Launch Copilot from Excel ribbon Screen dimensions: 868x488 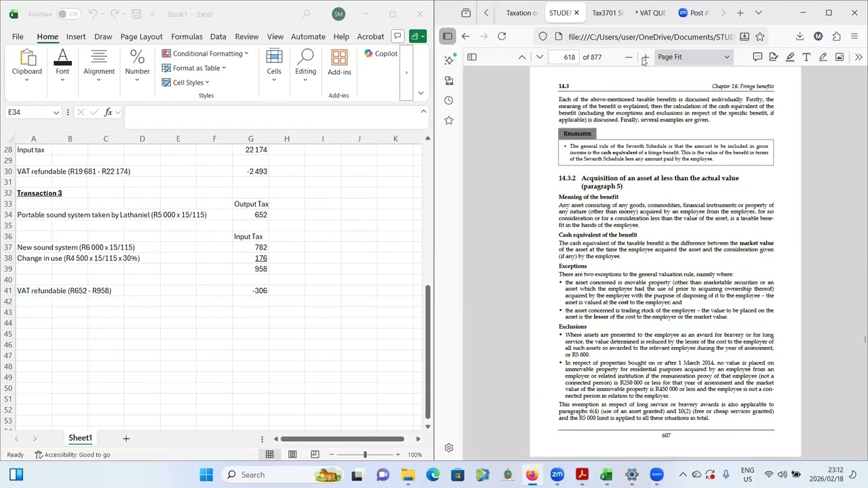(380, 54)
